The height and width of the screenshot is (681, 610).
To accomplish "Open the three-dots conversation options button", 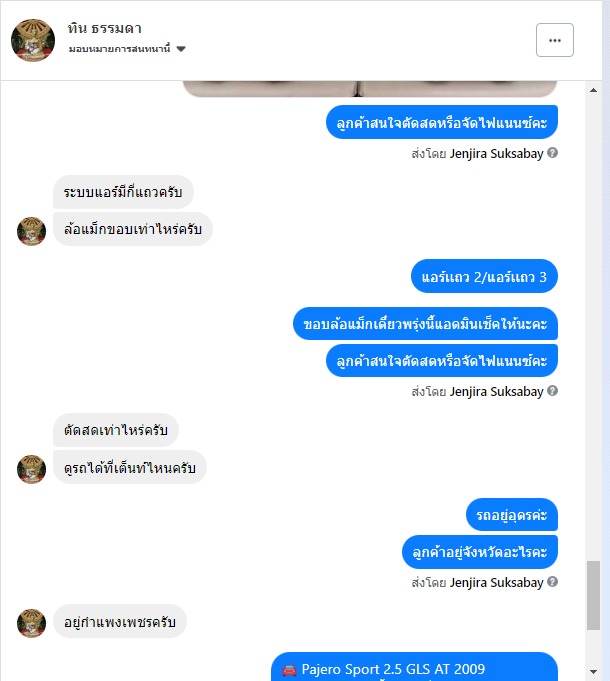I will coord(554,40).
